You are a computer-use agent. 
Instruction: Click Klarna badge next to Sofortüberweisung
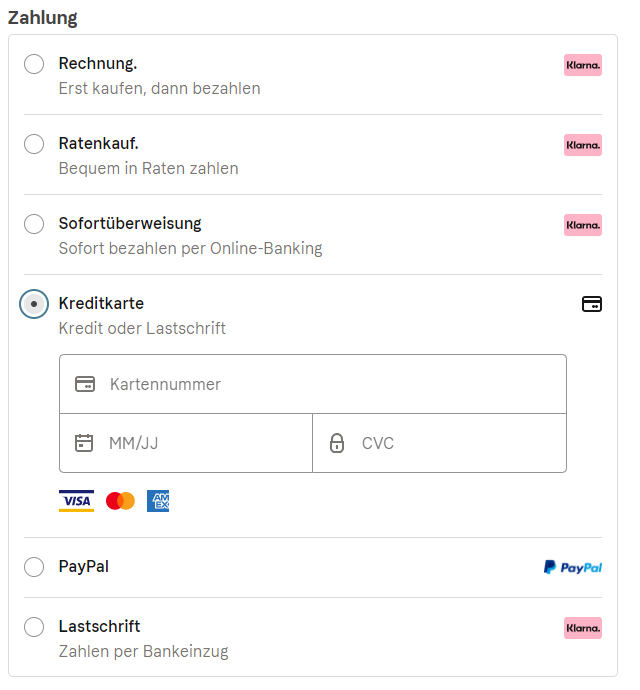point(583,225)
